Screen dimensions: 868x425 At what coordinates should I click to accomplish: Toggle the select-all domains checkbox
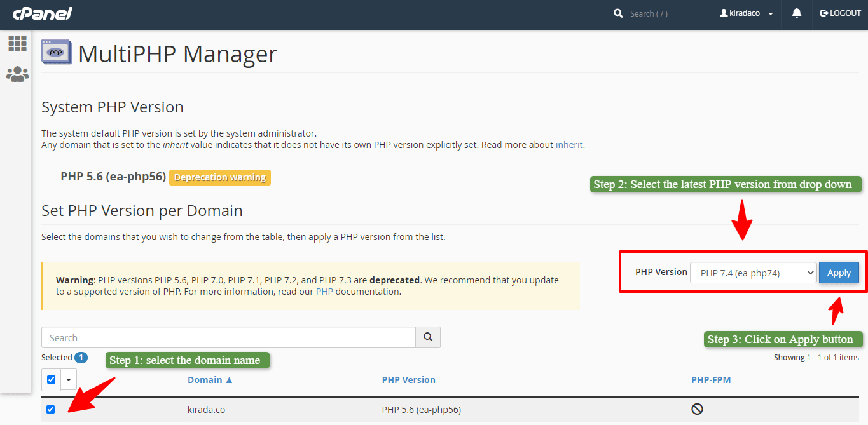(51, 380)
